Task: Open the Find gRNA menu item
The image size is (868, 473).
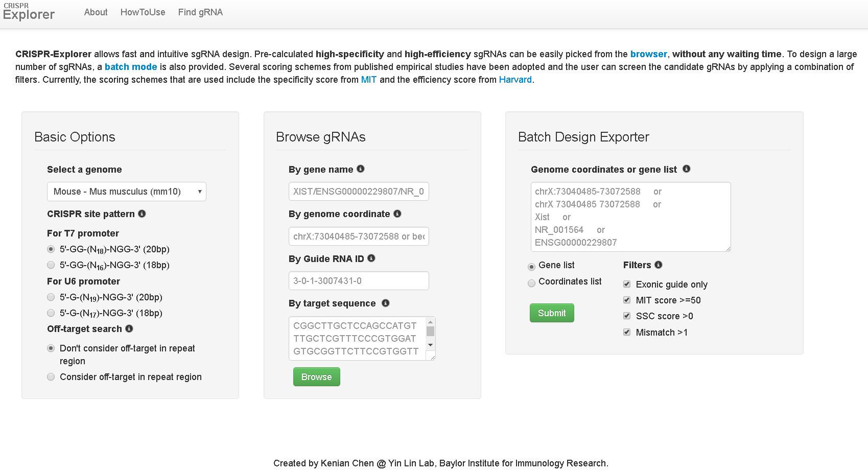Action: pyautogui.click(x=200, y=12)
